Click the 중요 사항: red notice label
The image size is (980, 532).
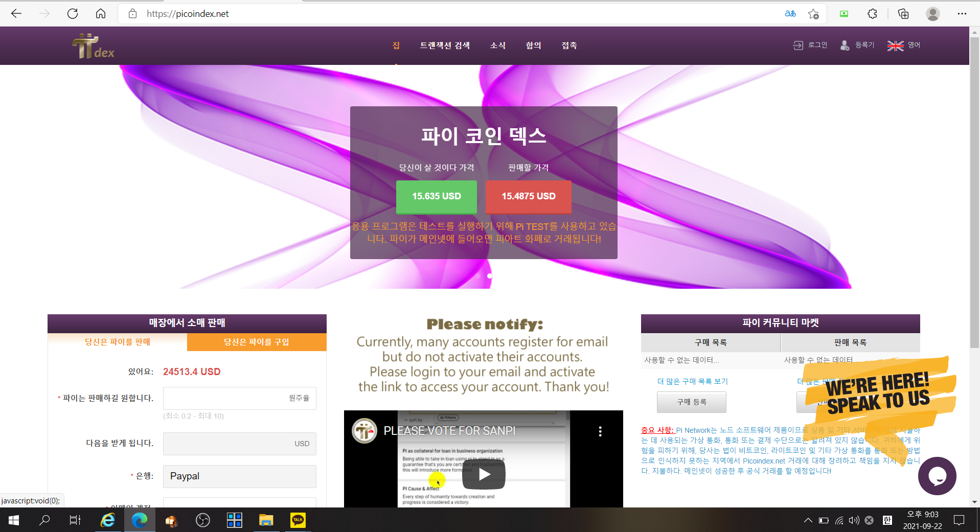click(657, 430)
